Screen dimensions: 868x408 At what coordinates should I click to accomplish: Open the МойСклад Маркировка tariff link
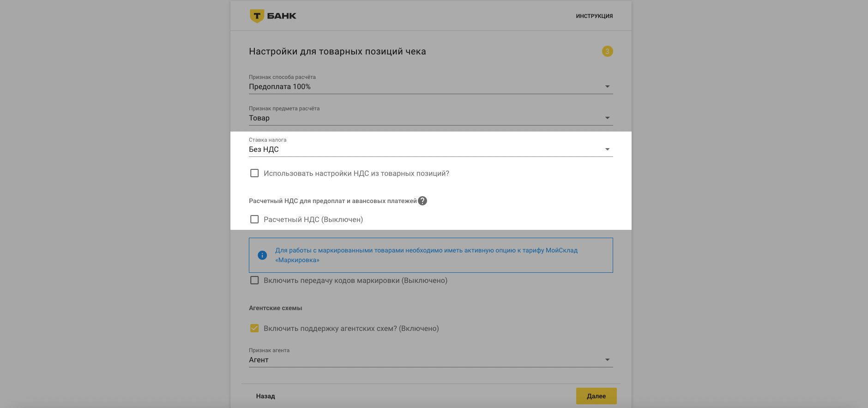point(426,255)
